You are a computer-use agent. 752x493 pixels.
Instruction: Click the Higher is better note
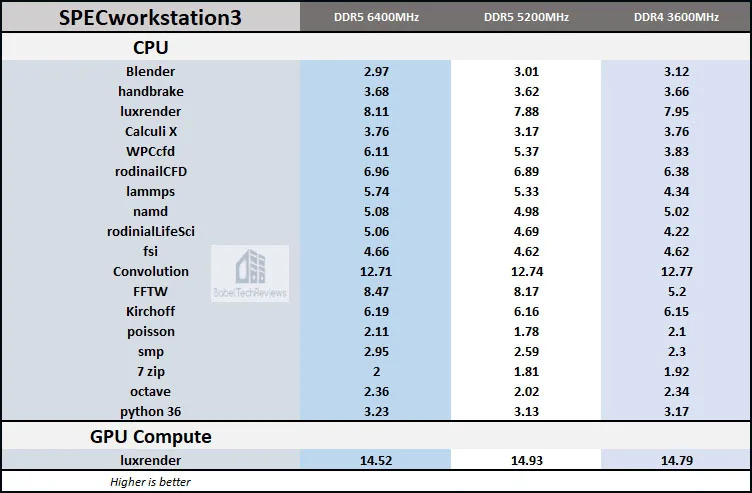[150, 482]
